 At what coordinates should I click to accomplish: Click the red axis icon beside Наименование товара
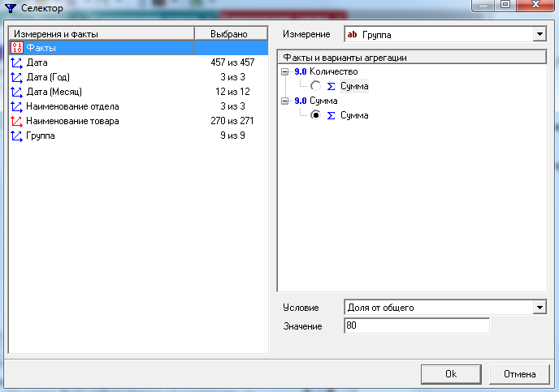pyautogui.click(x=17, y=121)
